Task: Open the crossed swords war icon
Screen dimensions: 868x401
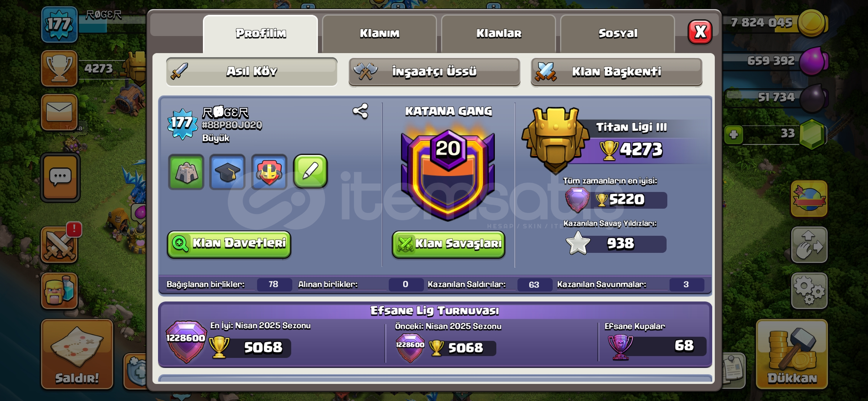Action: [59, 245]
